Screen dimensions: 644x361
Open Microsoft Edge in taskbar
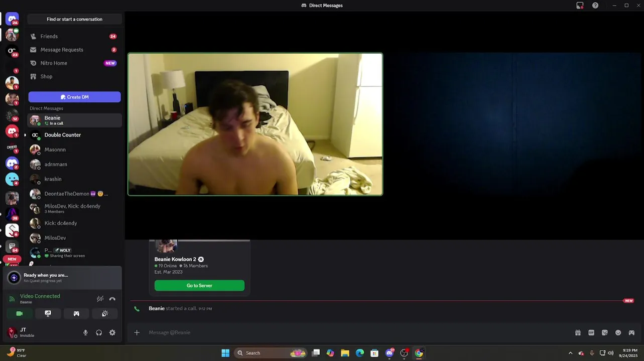point(360,353)
